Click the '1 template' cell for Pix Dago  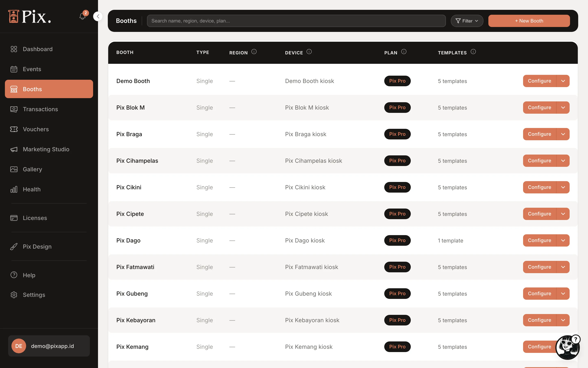450,241
